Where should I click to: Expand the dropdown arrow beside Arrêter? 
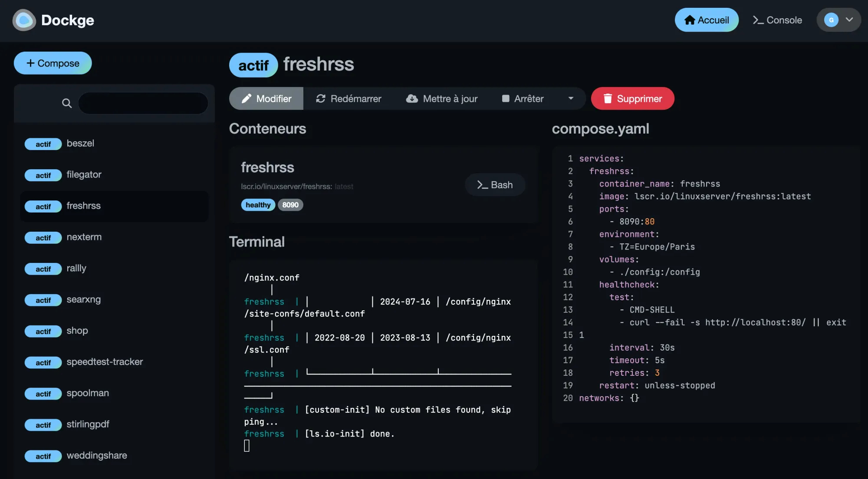(571, 98)
